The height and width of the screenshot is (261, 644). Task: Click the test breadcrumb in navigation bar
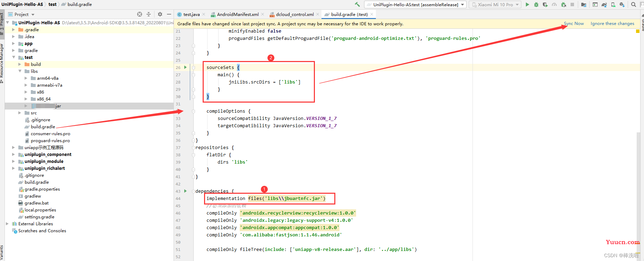click(x=52, y=5)
